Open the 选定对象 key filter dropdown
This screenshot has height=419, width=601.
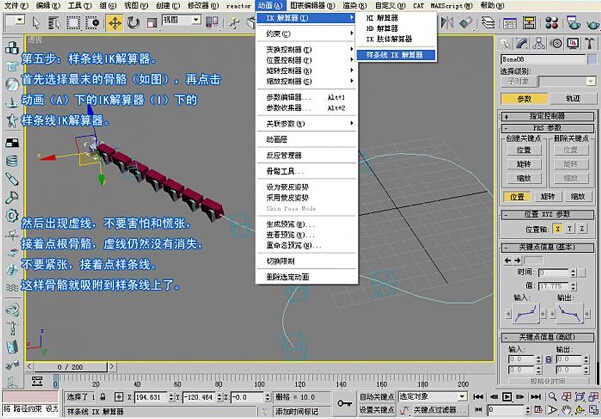(432, 396)
